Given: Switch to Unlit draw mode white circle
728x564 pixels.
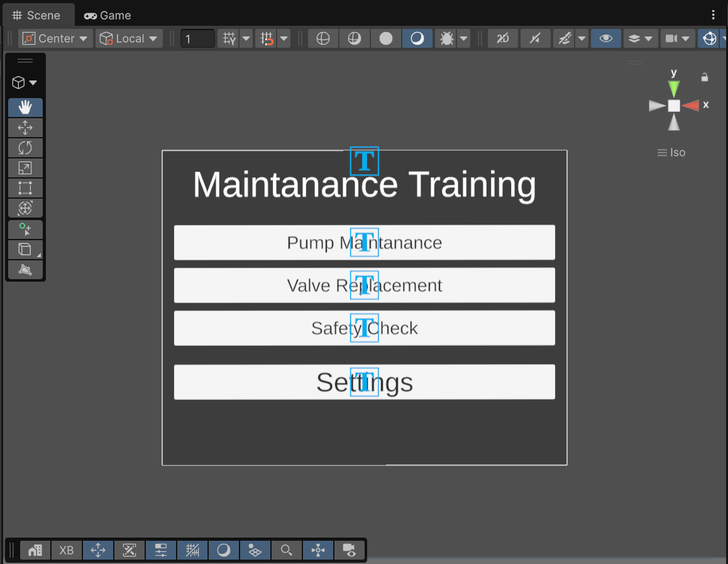Looking at the screenshot, I should [386, 38].
